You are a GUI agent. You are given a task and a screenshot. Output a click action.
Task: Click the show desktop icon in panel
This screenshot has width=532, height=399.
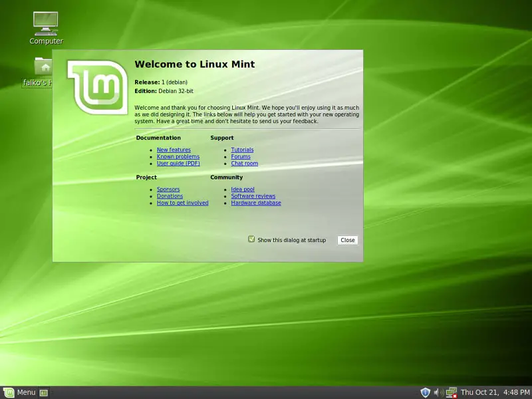[x=43, y=393]
